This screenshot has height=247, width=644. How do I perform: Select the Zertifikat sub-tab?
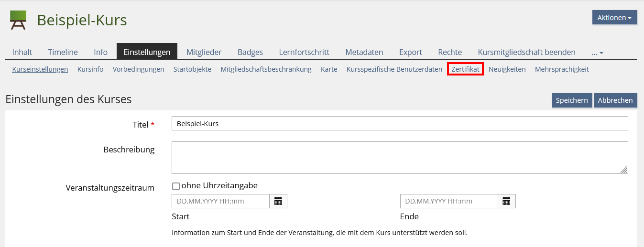[465, 69]
